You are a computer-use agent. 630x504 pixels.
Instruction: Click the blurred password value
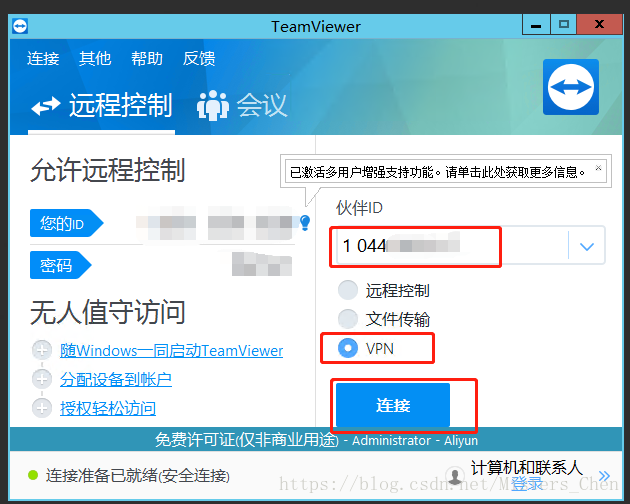(x=262, y=264)
